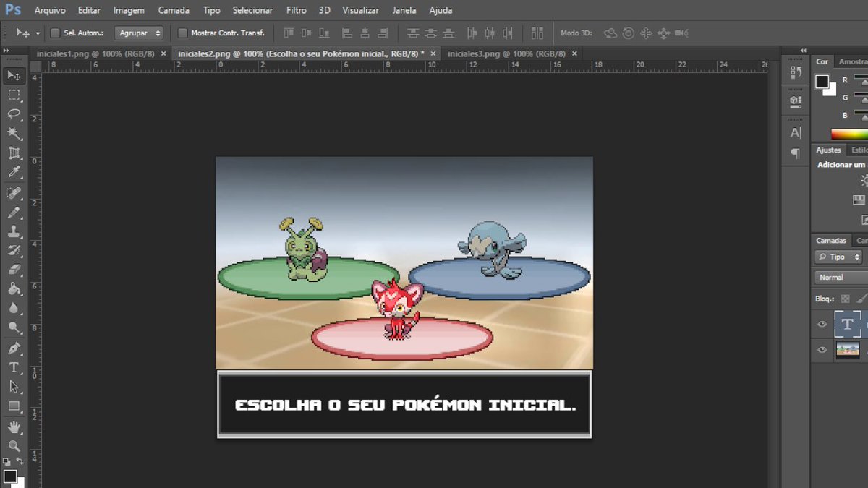Open the Agrupar dropdown

point(138,33)
